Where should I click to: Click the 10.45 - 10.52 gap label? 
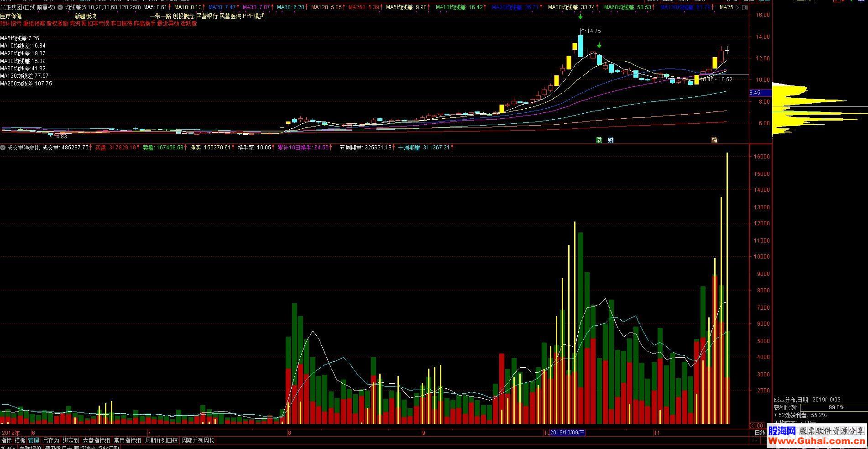pos(716,79)
